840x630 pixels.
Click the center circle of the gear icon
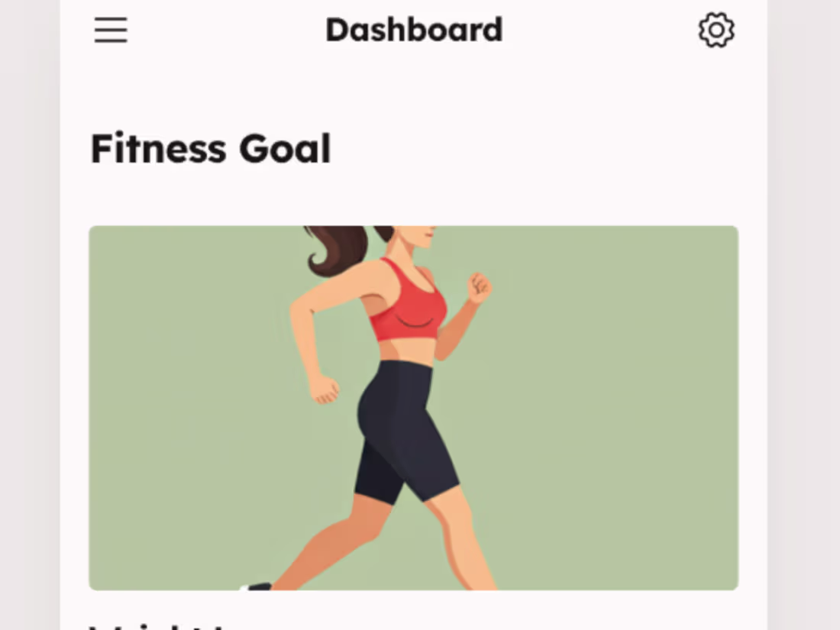click(x=716, y=30)
